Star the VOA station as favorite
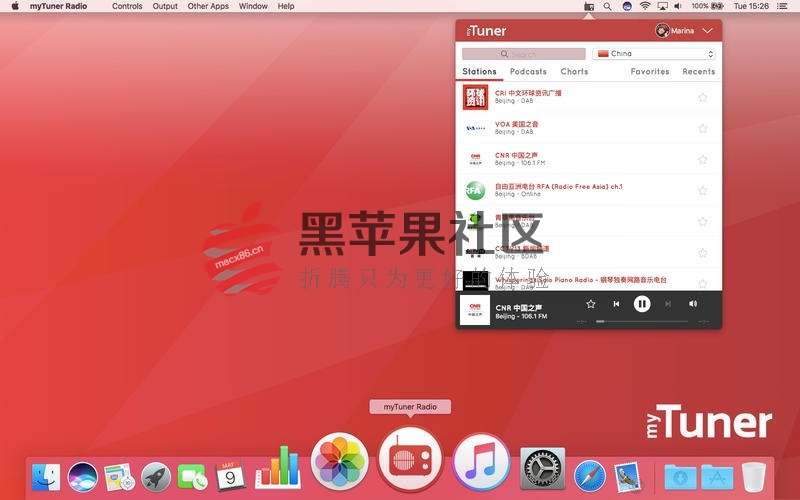Screen dimensions: 800x500 [702, 128]
